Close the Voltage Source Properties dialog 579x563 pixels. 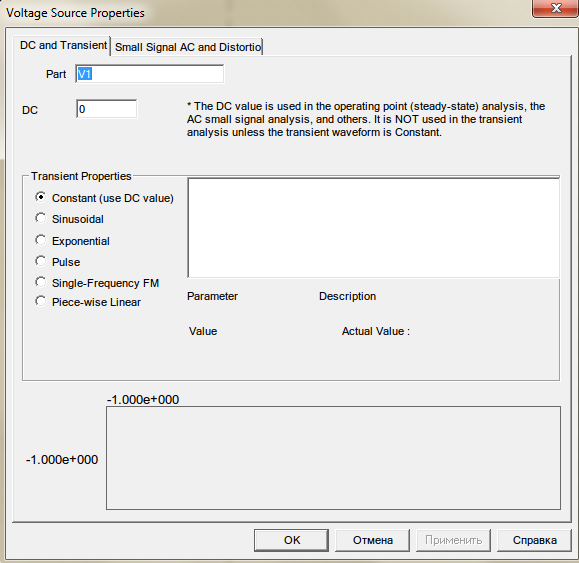click(555, 8)
